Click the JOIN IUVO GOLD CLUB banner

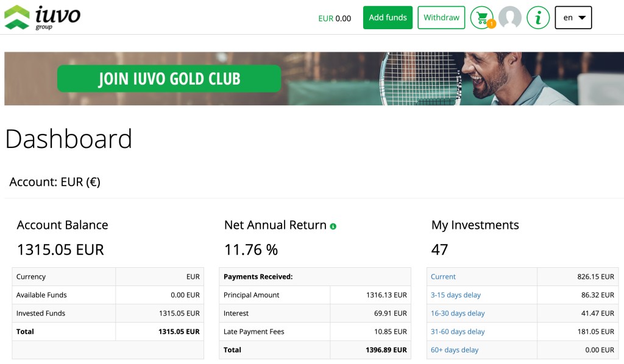tap(169, 78)
